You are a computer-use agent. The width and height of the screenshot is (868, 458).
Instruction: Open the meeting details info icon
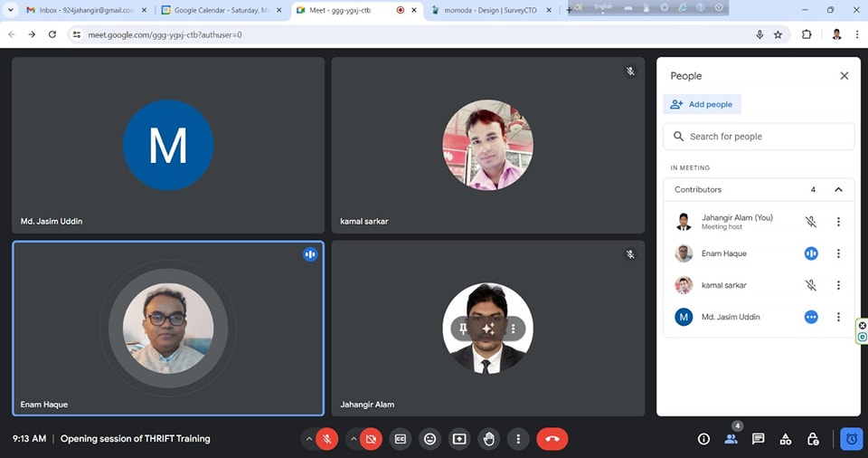tap(703, 439)
